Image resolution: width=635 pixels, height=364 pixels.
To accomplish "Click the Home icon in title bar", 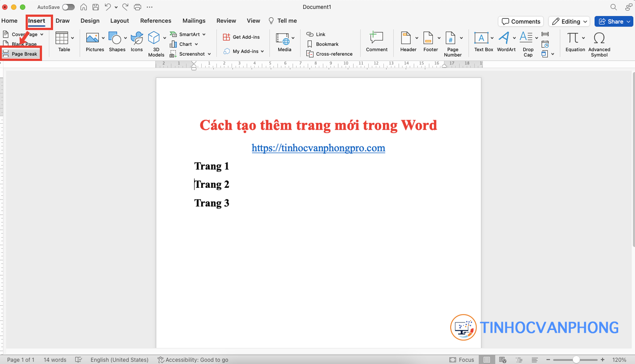I will click(84, 7).
